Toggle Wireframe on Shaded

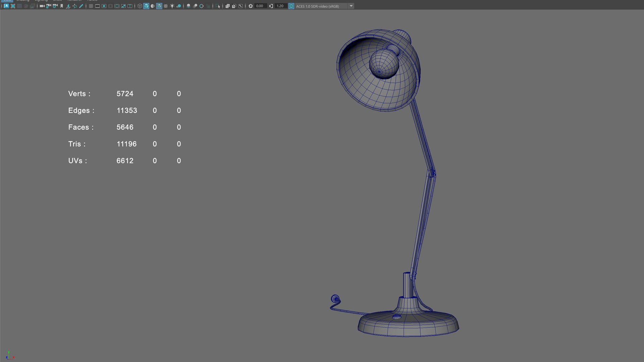tap(159, 6)
